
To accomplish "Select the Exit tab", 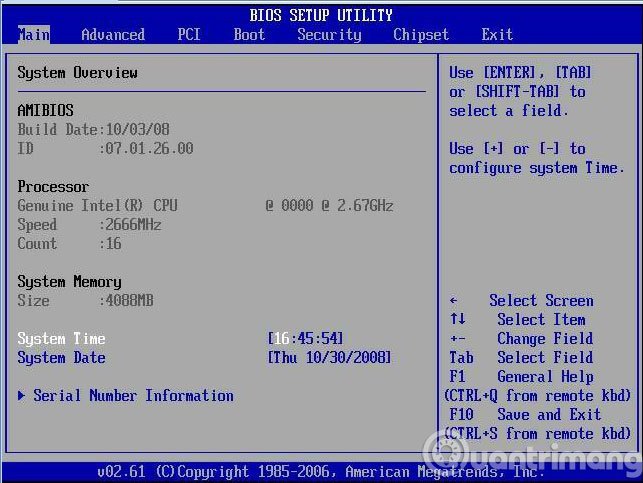I will pyautogui.click(x=497, y=34).
